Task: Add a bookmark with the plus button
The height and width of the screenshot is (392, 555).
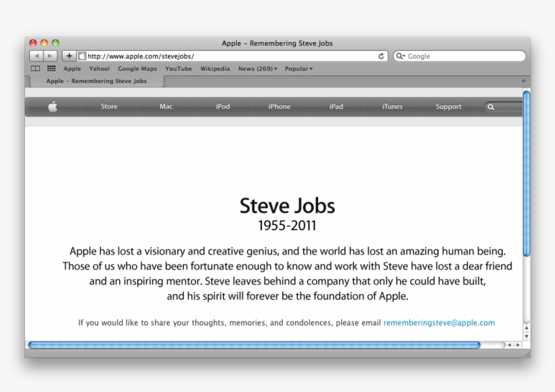Action: click(x=69, y=56)
